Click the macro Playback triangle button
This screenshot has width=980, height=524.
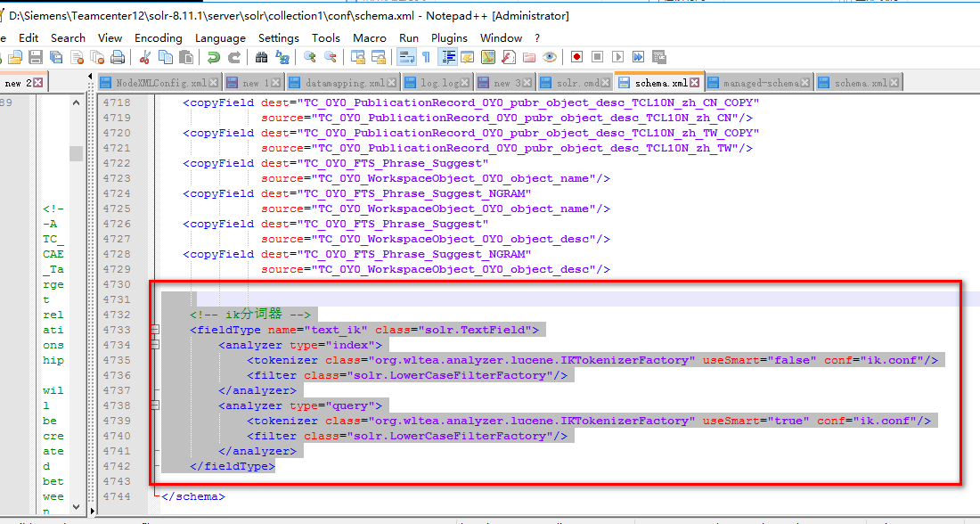[x=618, y=58]
